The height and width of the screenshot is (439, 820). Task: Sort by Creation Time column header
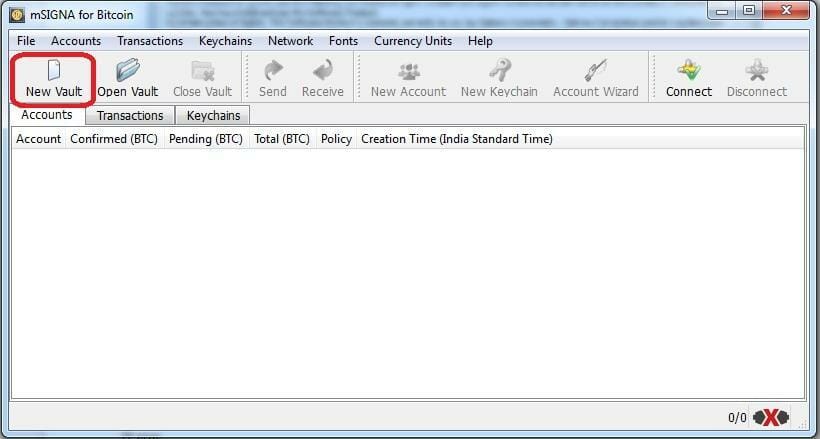457,139
